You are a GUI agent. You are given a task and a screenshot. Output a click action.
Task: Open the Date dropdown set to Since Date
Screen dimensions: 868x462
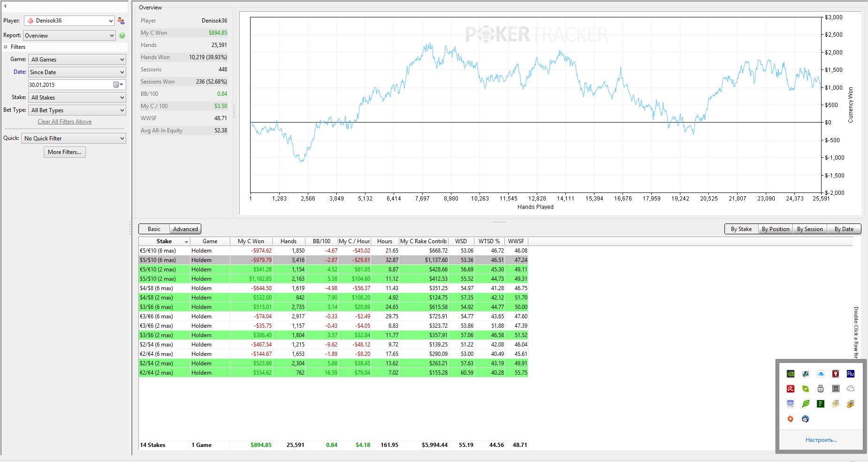point(77,72)
